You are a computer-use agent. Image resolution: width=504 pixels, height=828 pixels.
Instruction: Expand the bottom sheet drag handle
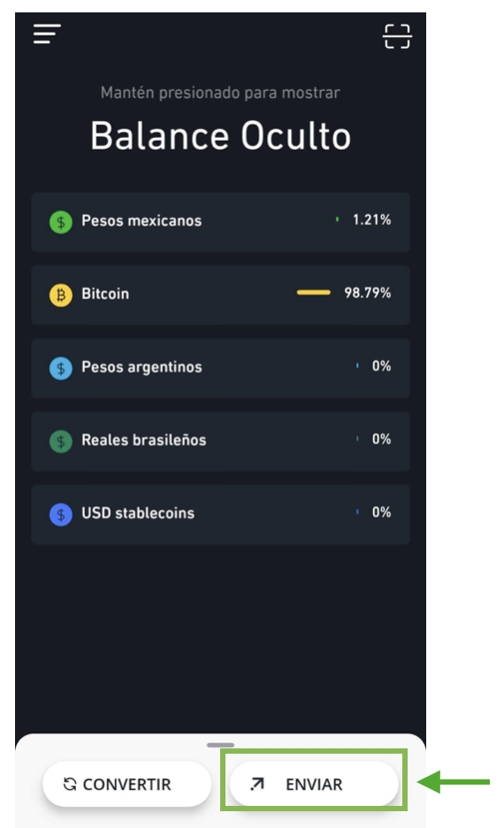coord(220,745)
